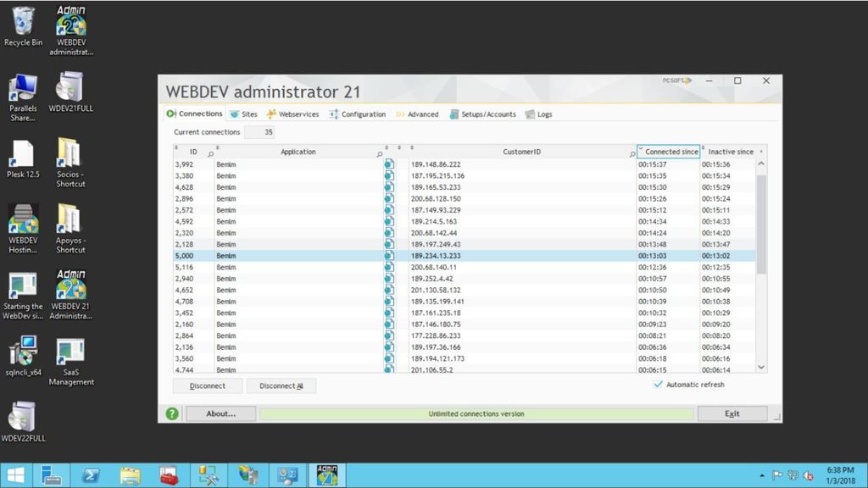868x488 pixels.
Task: Click the search magnifier in ID column
Action: coord(210,154)
